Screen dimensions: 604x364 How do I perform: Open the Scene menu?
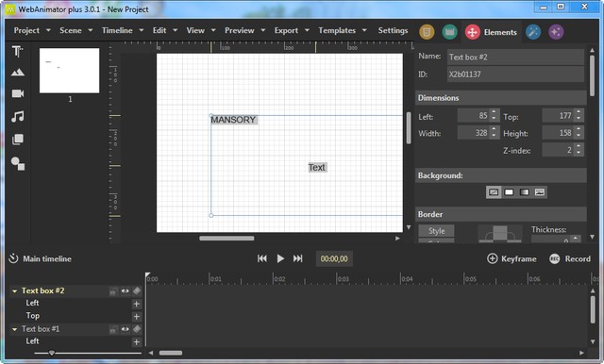pyautogui.click(x=71, y=30)
